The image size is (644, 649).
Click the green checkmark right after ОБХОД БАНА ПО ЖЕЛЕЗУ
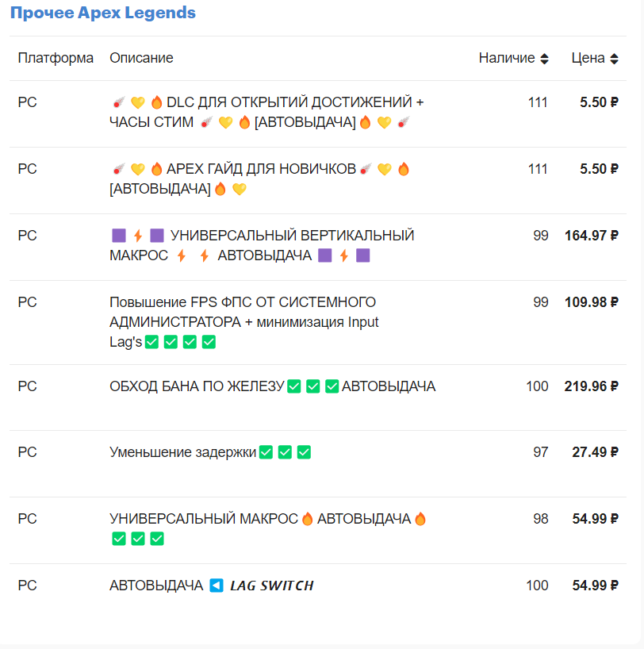click(x=293, y=386)
